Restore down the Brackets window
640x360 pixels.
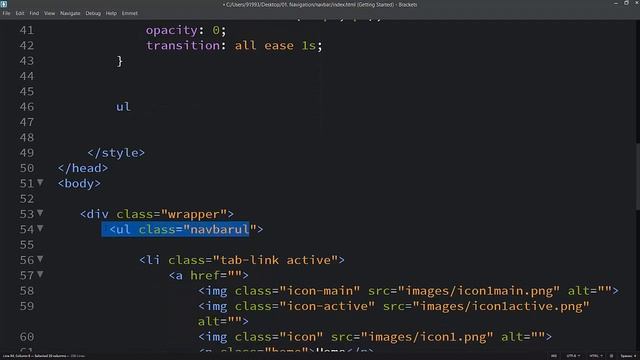[627, 4]
